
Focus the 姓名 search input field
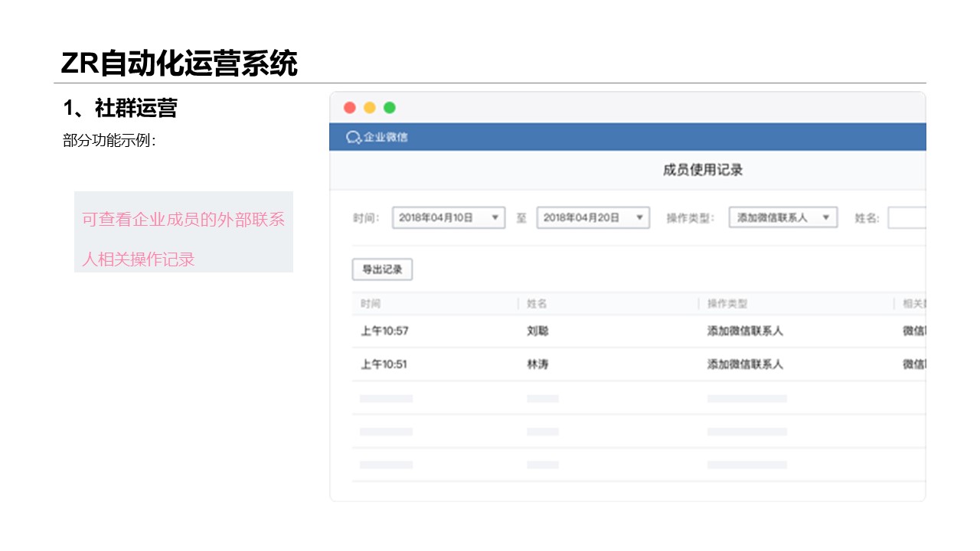(x=906, y=218)
